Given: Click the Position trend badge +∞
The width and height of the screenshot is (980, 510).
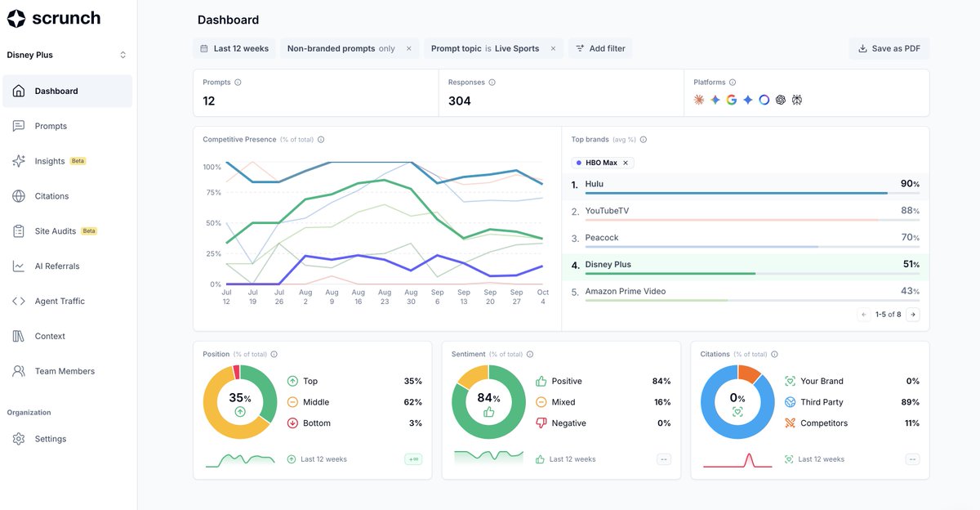Looking at the screenshot, I should click(x=413, y=459).
